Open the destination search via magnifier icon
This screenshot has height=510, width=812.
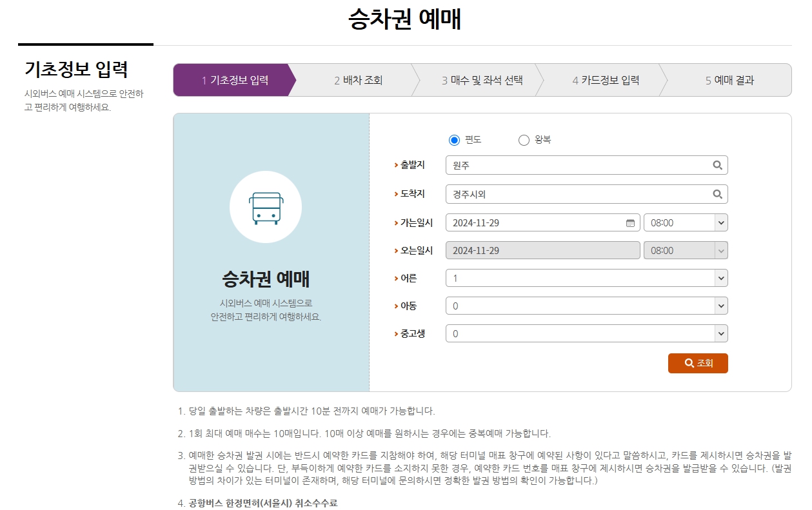point(717,194)
